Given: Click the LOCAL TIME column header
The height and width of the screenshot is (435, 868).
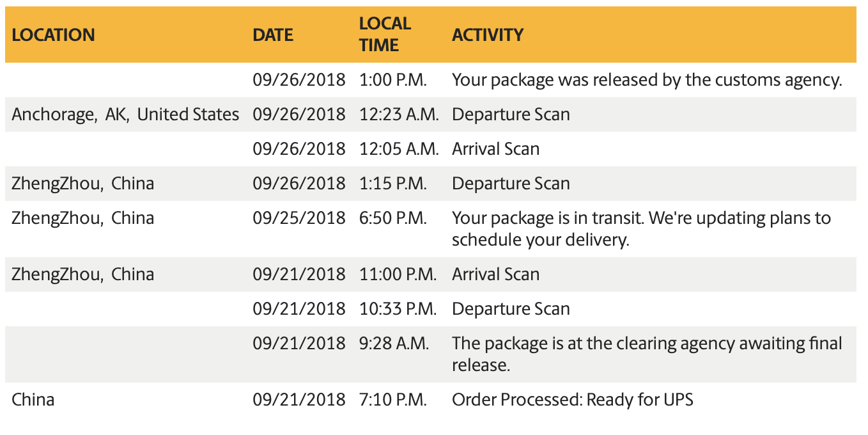Looking at the screenshot, I should click(x=385, y=35).
